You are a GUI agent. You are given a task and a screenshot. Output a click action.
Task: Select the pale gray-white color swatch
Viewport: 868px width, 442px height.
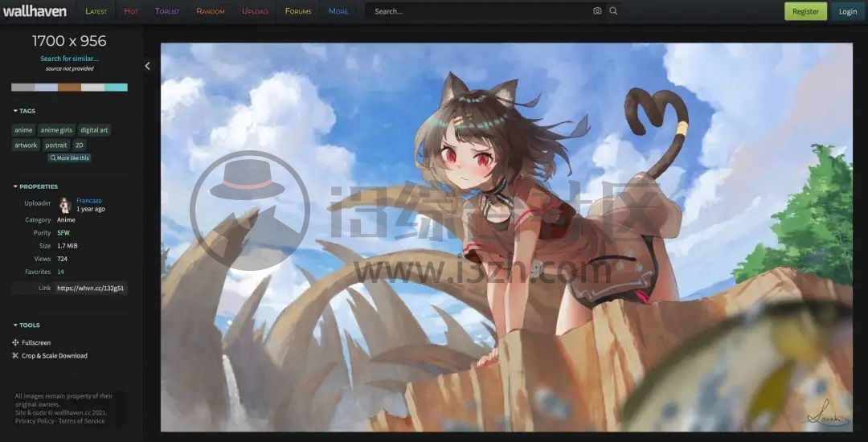[x=92, y=88]
